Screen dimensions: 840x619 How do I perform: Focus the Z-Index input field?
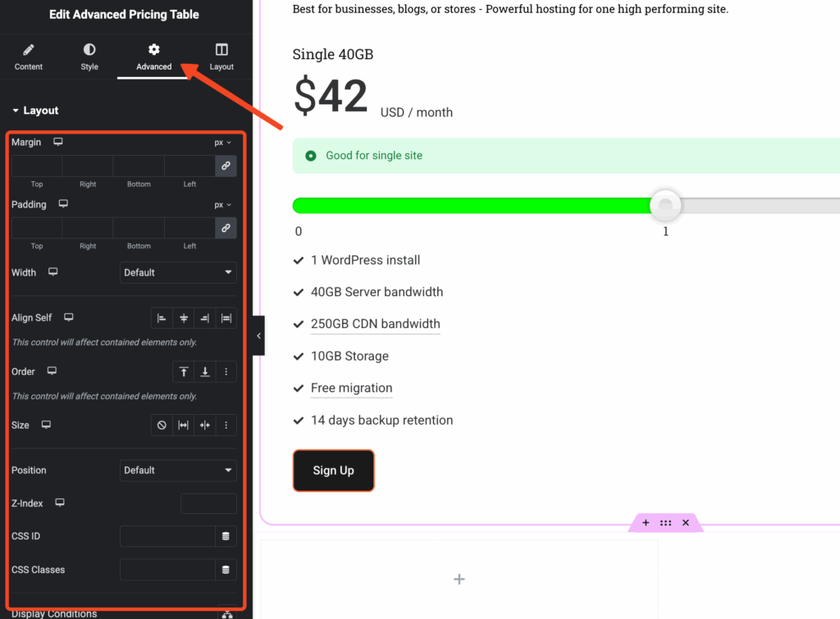[x=208, y=503]
